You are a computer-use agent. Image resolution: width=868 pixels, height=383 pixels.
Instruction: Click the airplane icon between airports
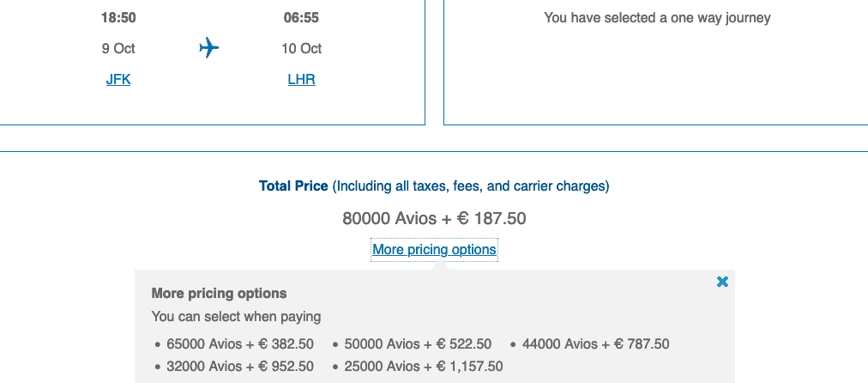[209, 48]
